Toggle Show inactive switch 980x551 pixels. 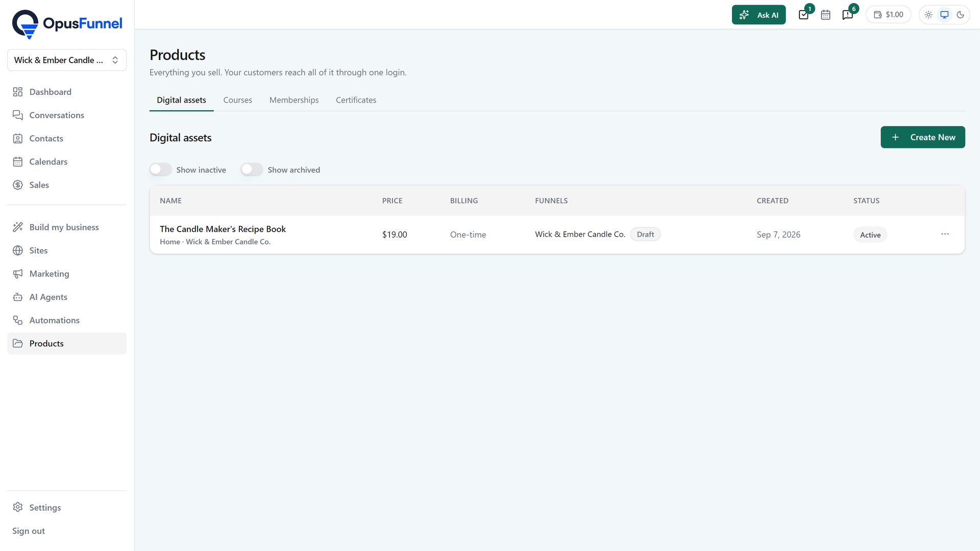point(160,169)
